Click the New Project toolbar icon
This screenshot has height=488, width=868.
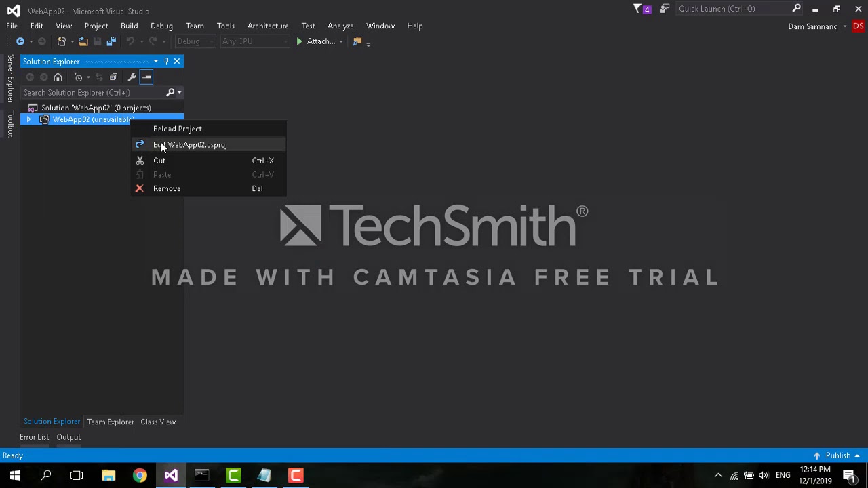click(x=61, y=41)
